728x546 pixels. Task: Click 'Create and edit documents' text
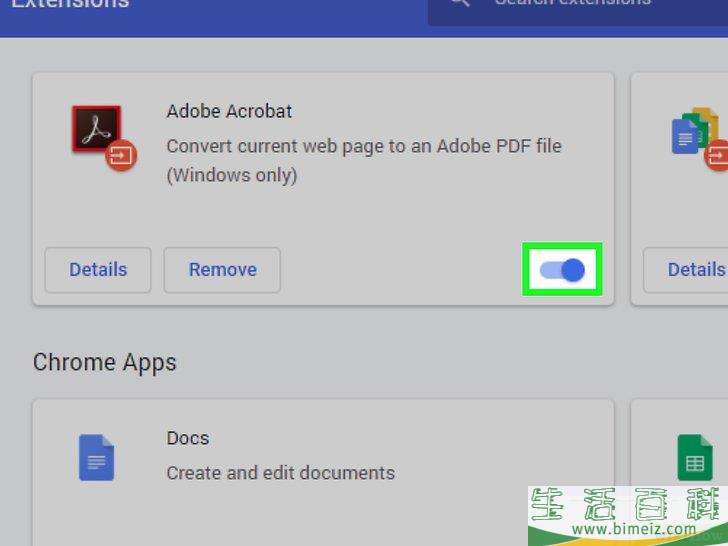[x=281, y=473]
